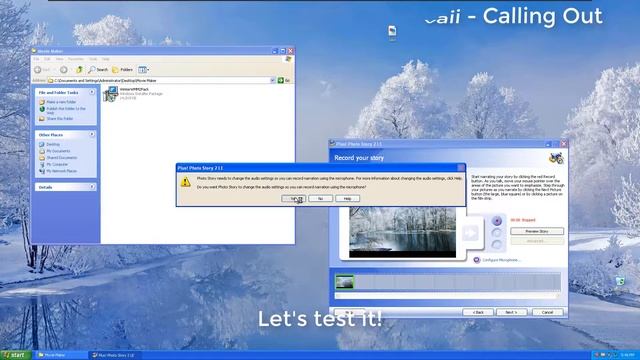This screenshot has width=640, height=360.
Task: Open My Network Places under Other Places
Action: [x=61, y=171]
